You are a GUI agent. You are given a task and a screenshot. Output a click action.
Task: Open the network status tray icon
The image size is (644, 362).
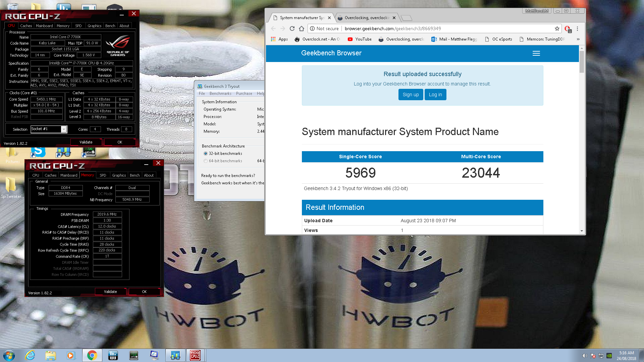click(601, 356)
